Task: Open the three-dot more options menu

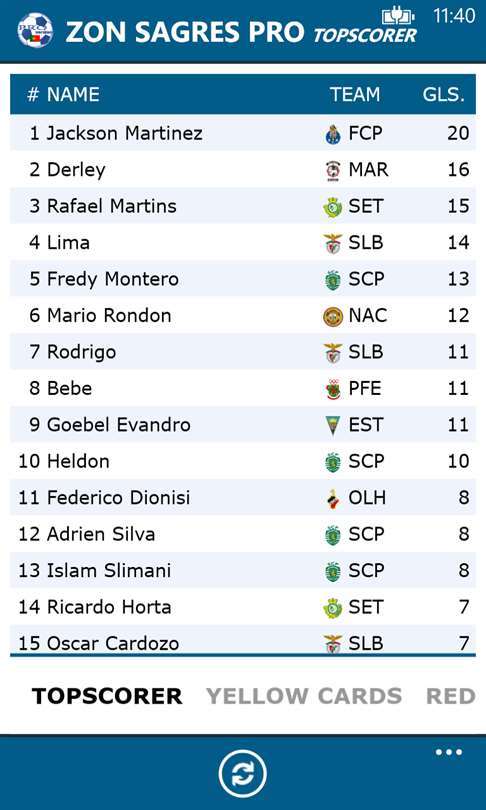Action: point(448,752)
